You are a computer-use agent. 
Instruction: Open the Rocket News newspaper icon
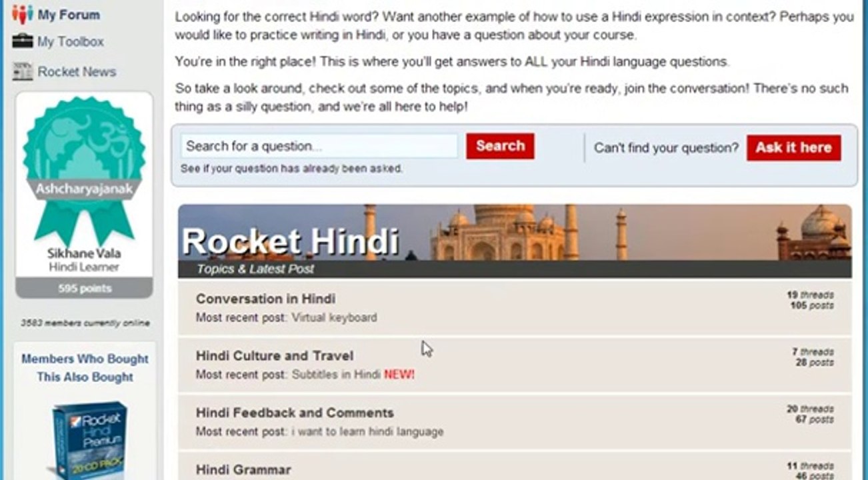[x=22, y=71]
